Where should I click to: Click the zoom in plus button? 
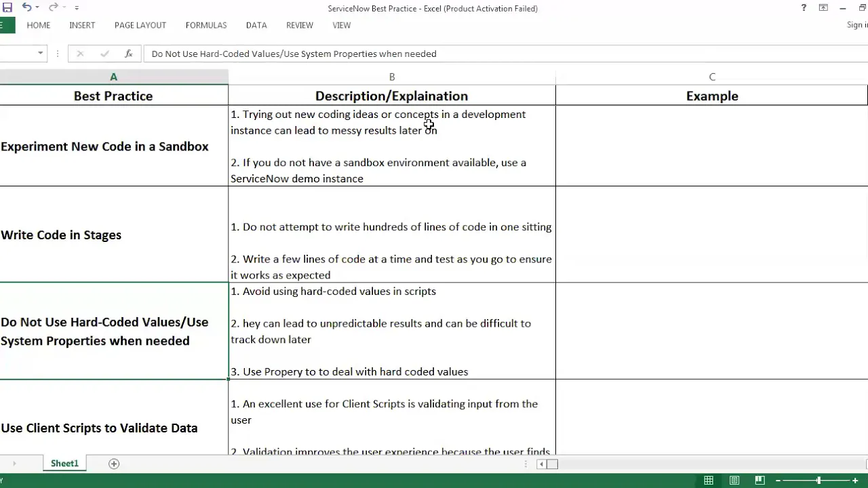point(855,481)
